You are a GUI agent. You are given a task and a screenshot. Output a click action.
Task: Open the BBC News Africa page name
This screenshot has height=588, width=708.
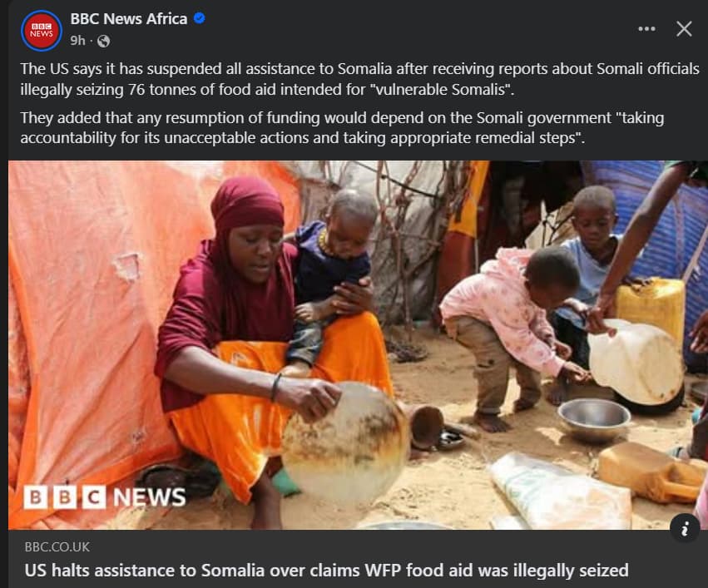[x=129, y=18]
